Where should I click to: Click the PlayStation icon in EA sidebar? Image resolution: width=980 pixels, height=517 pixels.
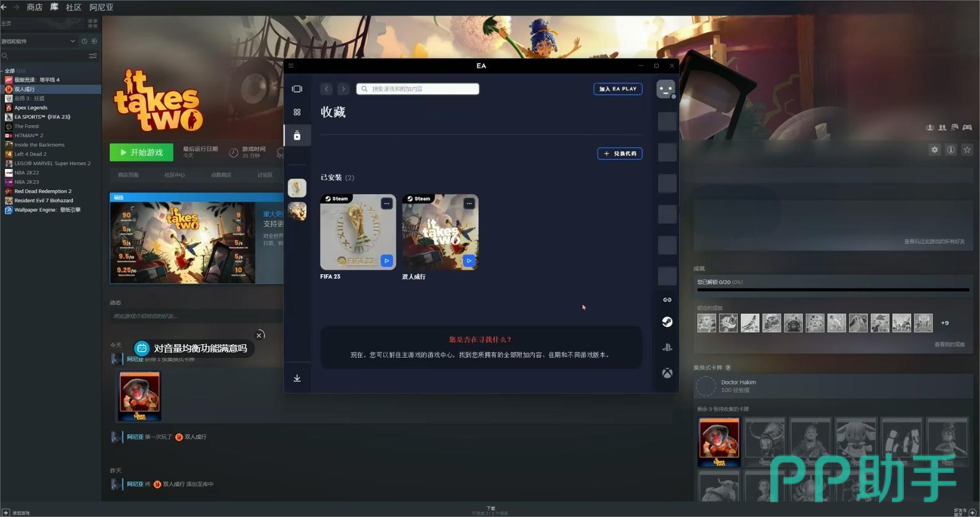[x=667, y=347]
